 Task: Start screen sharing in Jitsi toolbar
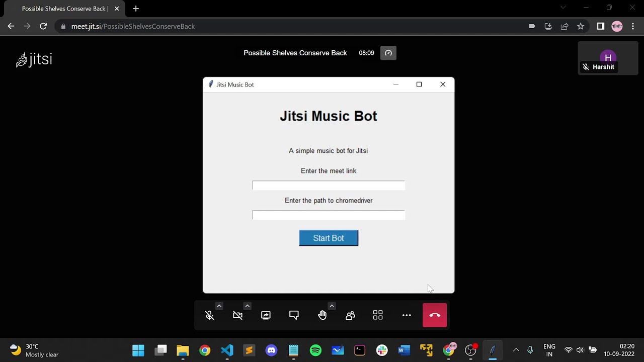266,315
